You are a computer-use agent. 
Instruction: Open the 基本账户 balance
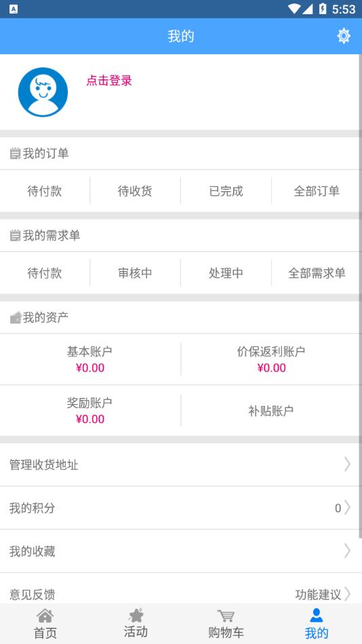coord(90,359)
